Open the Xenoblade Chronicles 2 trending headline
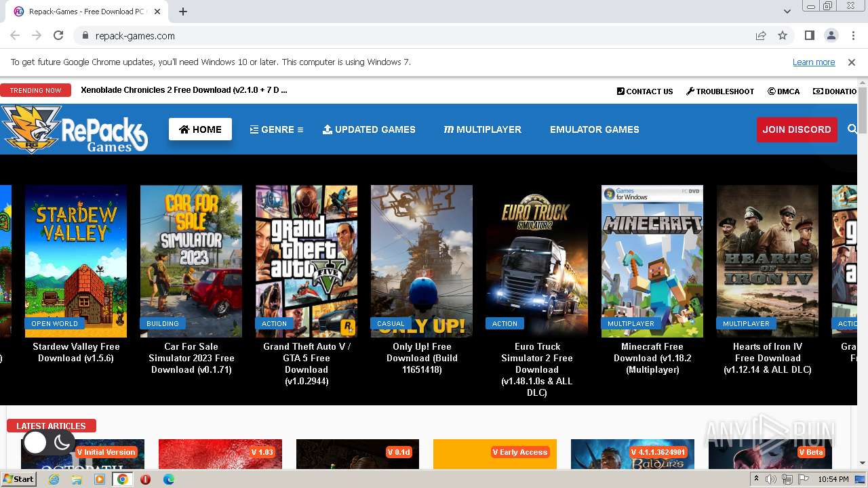868x488 pixels. [x=184, y=90]
